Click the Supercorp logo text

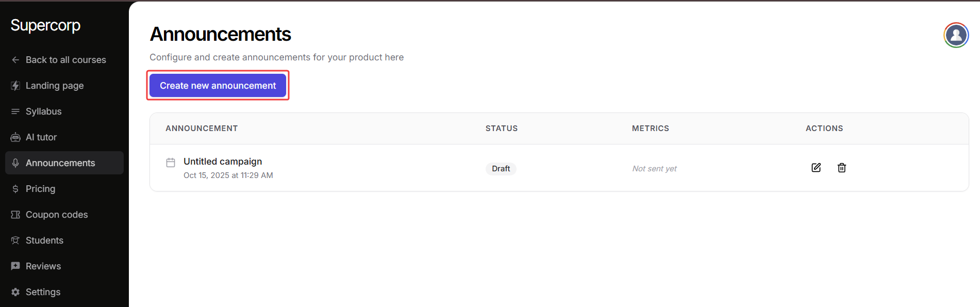(x=45, y=25)
